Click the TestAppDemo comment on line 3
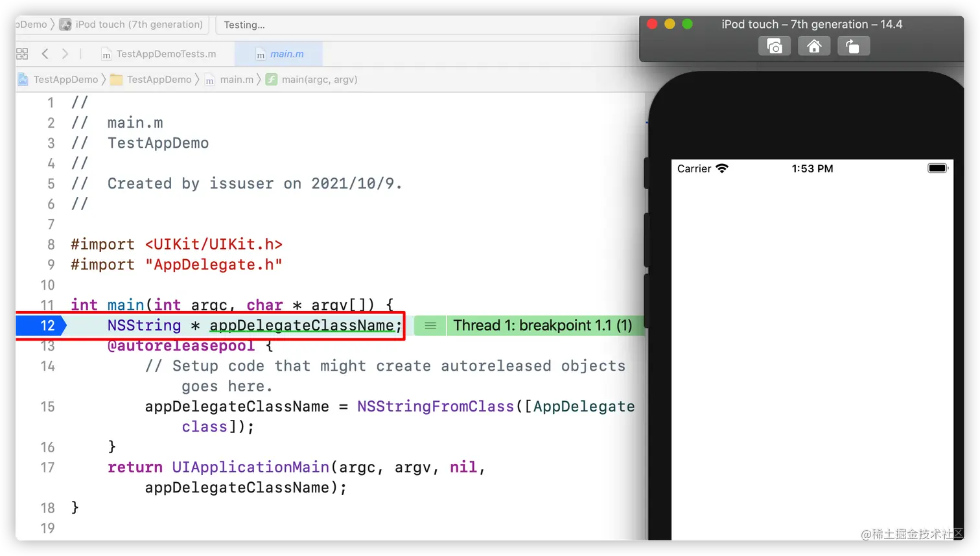 click(x=158, y=143)
